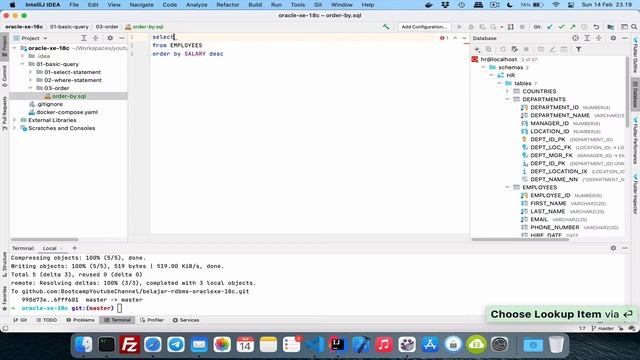This screenshot has height=360, width=640.
Task: Open the TODO tool window tab
Action: coord(47,320)
